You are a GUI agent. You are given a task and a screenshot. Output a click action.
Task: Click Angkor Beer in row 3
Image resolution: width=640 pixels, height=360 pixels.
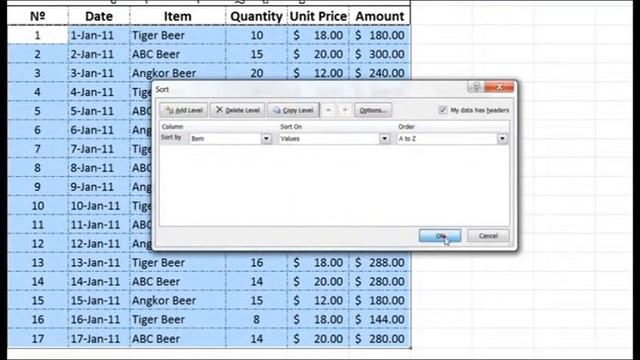click(178, 73)
